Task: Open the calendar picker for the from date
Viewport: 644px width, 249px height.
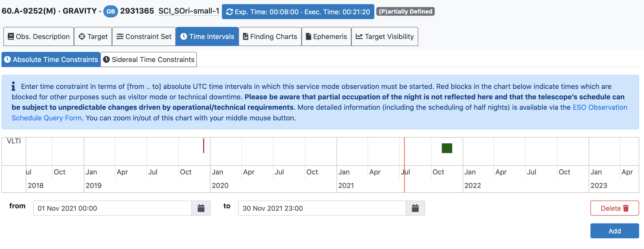Action: click(201, 208)
